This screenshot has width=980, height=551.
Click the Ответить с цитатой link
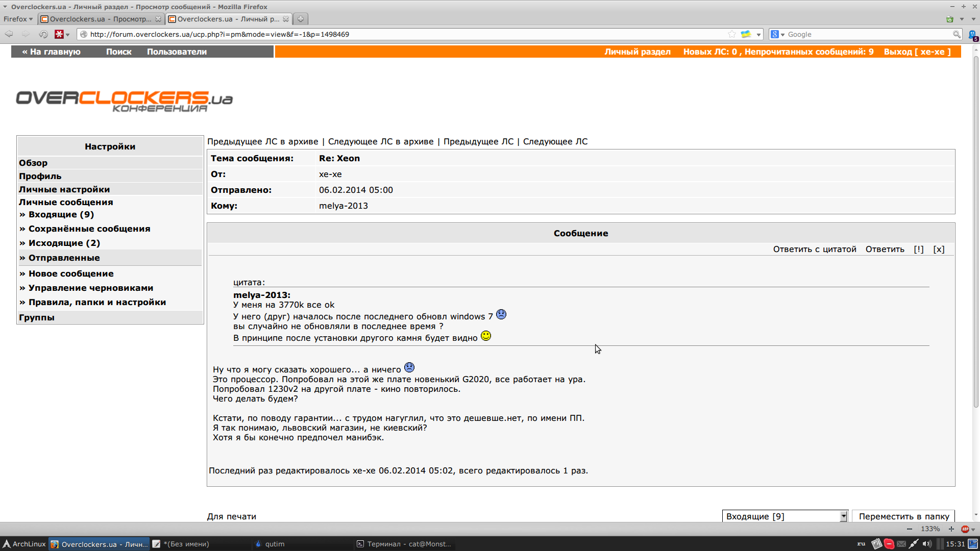click(x=814, y=249)
